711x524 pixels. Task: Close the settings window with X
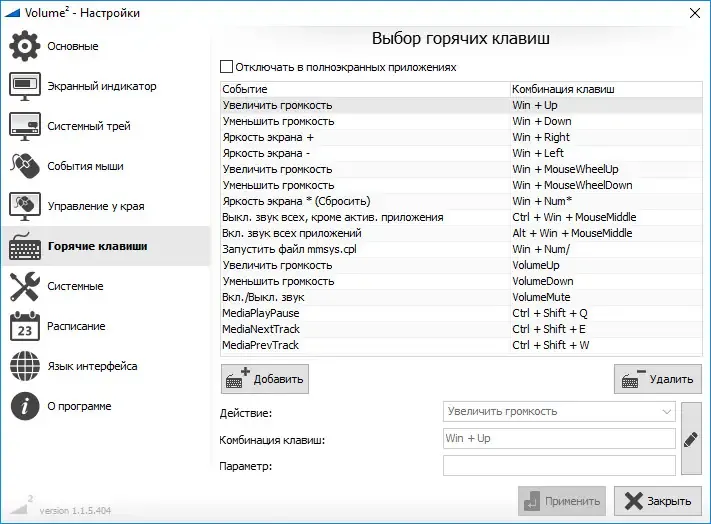tap(695, 13)
